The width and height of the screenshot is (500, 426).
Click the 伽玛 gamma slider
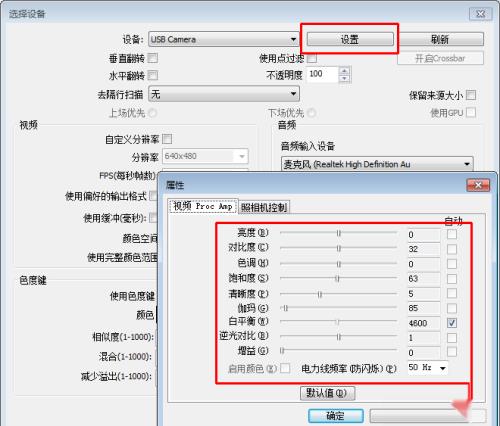(338, 308)
